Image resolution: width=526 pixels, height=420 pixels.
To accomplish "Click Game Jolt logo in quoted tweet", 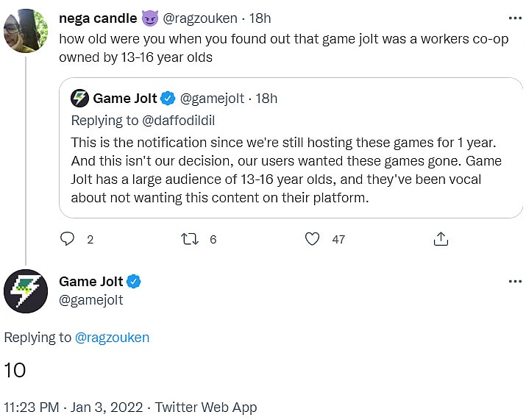I will coord(80,98).
